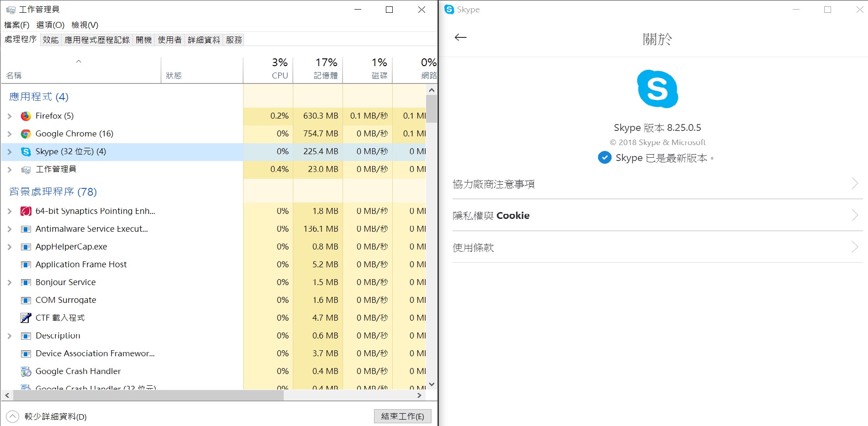
Task: Click the horizontal scrollbar left arrow
Action: [7, 395]
